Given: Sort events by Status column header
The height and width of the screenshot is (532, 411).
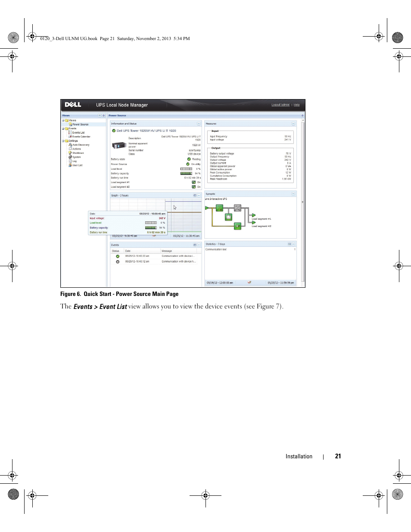Looking at the screenshot, I should coord(117,251).
